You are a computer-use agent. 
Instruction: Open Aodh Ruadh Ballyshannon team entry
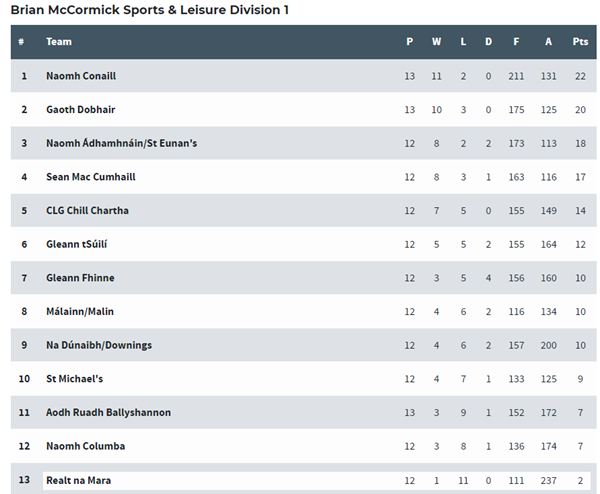click(108, 412)
